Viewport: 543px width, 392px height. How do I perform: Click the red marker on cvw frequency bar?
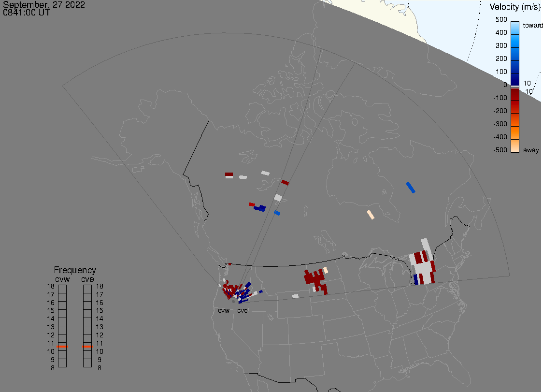(62, 347)
